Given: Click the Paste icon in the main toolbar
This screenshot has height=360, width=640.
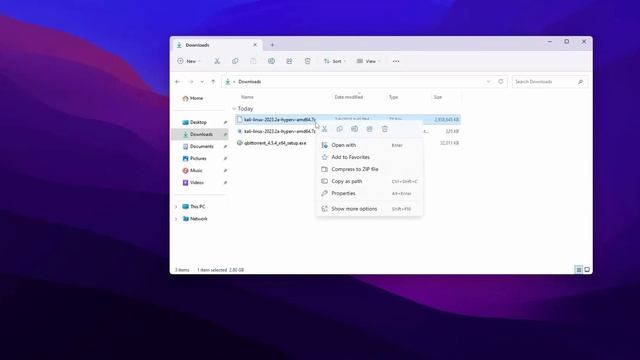Looking at the screenshot, I should click(x=253, y=61).
